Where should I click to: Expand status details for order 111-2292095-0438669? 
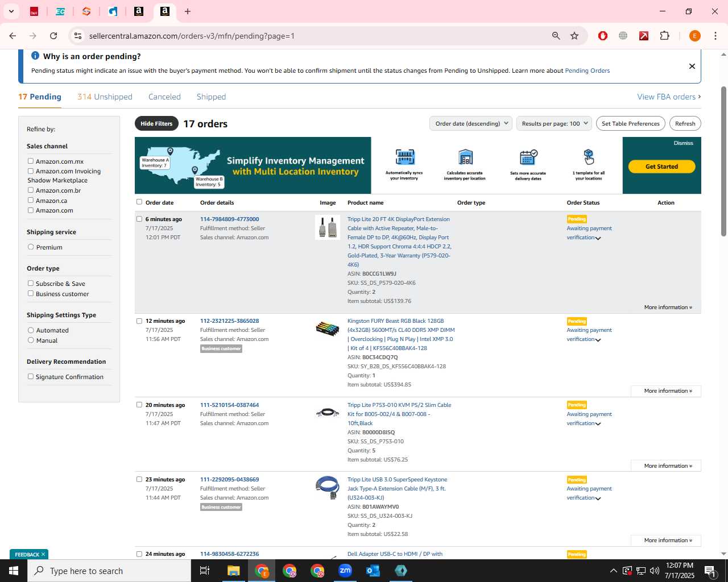click(598, 498)
